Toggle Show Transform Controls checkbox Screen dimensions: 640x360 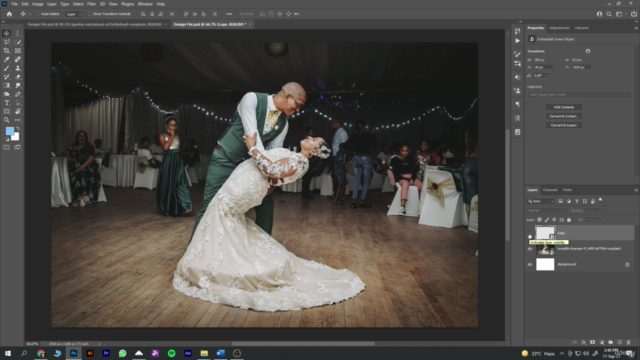click(x=90, y=14)
